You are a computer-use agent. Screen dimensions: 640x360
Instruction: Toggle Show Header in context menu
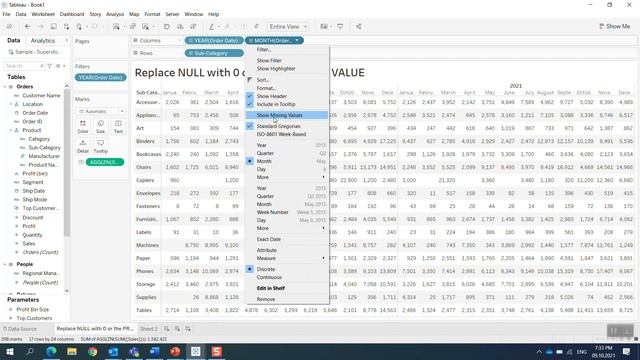pyautogui.click(x=287, y=96)
